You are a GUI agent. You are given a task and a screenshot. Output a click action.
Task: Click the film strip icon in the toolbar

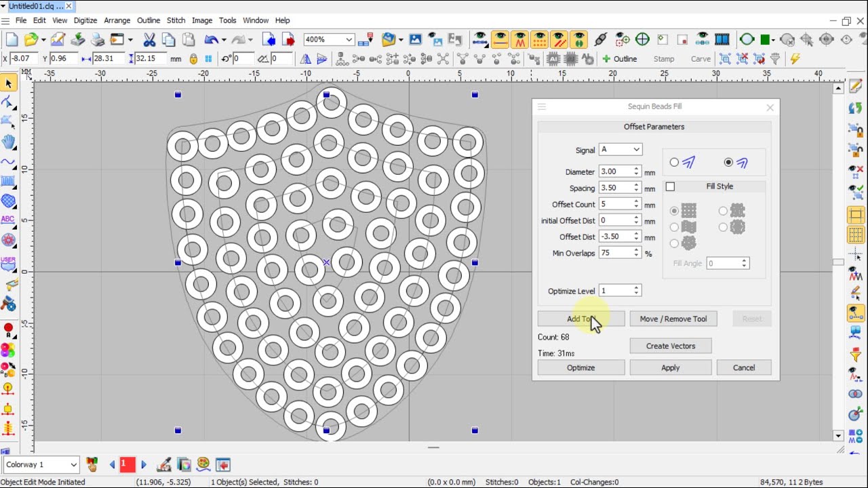point(722,39)
